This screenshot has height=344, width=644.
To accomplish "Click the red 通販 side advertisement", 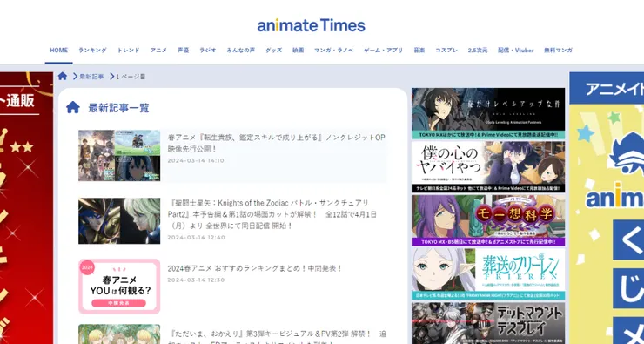I will tap(26, 208).
